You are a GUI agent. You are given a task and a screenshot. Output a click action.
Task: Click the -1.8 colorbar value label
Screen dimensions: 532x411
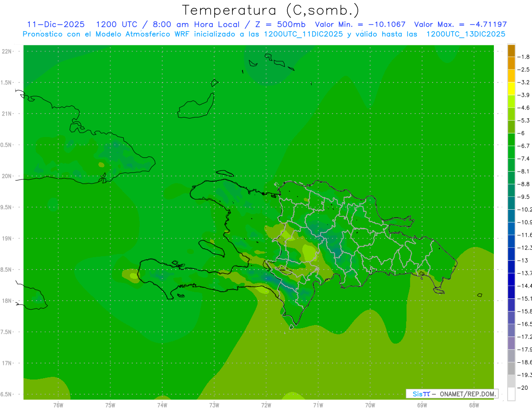[x=524, y=57]
